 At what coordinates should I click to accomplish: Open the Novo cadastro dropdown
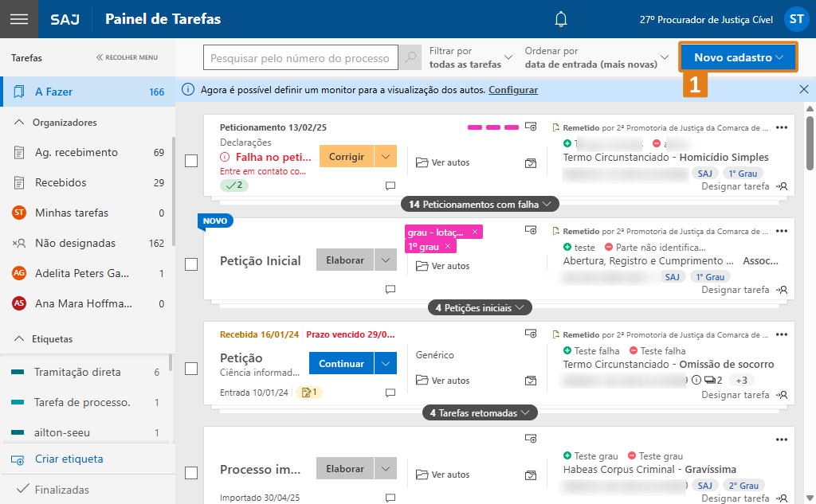click(738, 58)
